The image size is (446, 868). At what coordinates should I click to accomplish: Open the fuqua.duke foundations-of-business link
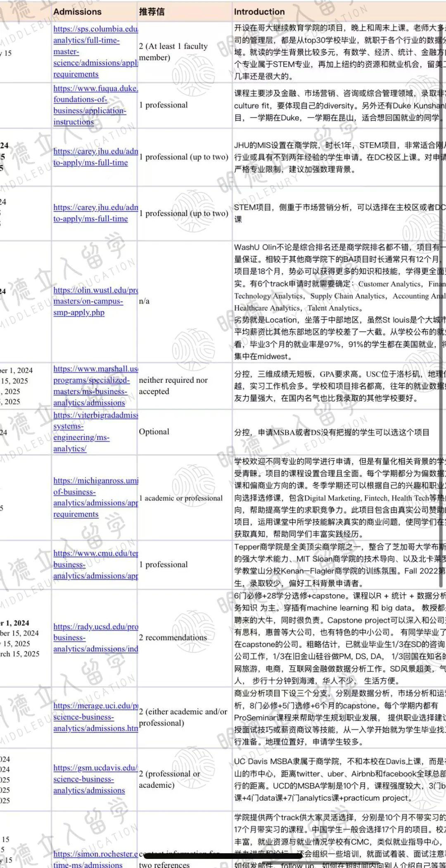pos(95,105)
